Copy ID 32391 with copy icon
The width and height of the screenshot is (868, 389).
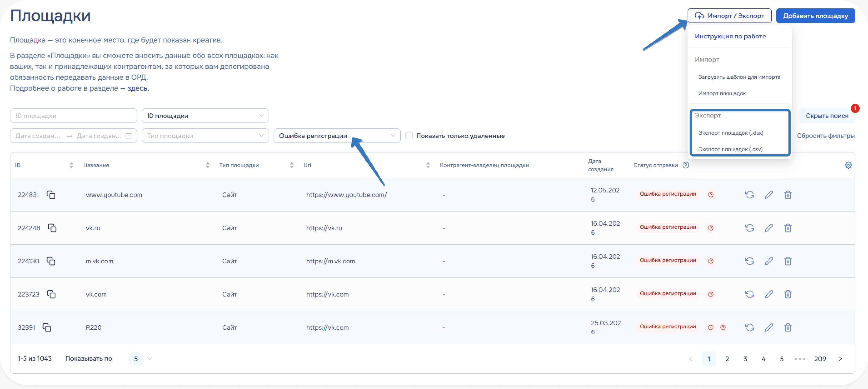pos(47,327)
